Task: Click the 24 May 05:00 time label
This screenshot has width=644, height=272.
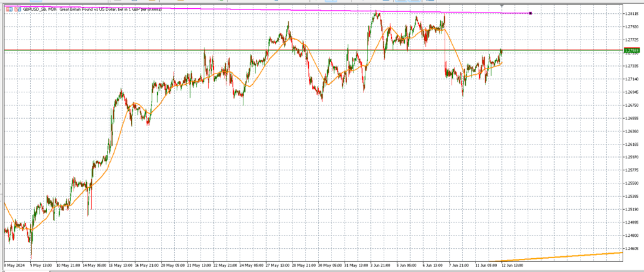Action: click(251, 265)
